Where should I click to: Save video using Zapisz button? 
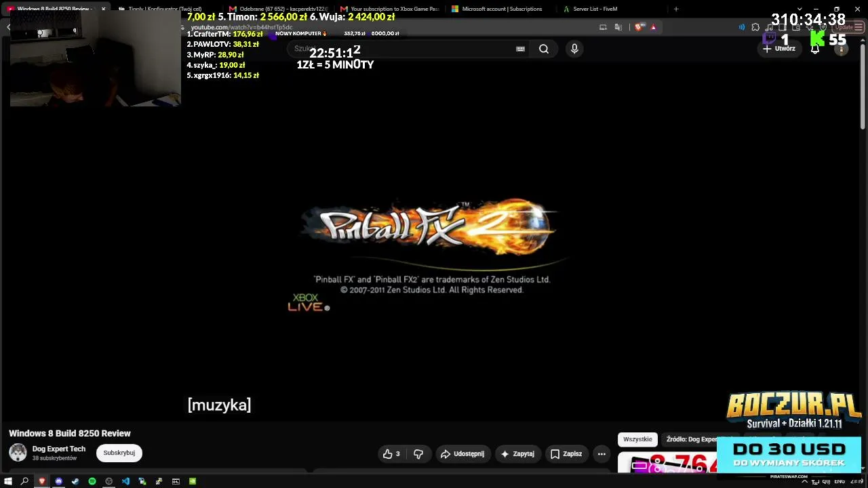click(x=567, y=454)
